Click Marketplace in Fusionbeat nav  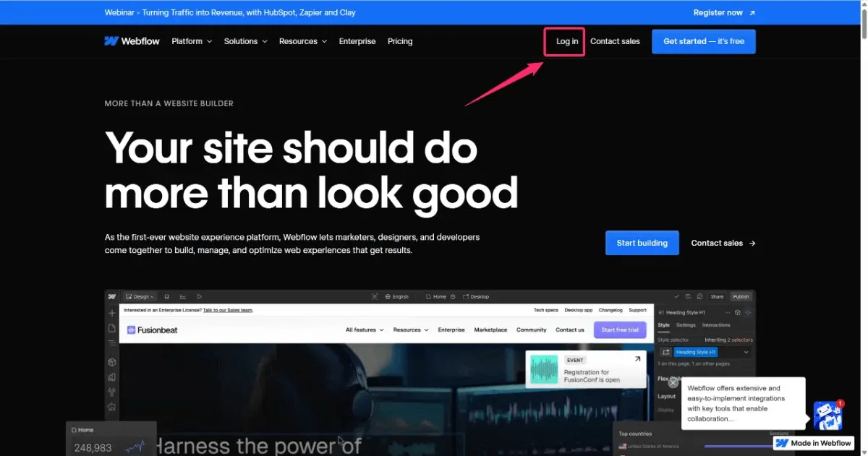(490, 330)
